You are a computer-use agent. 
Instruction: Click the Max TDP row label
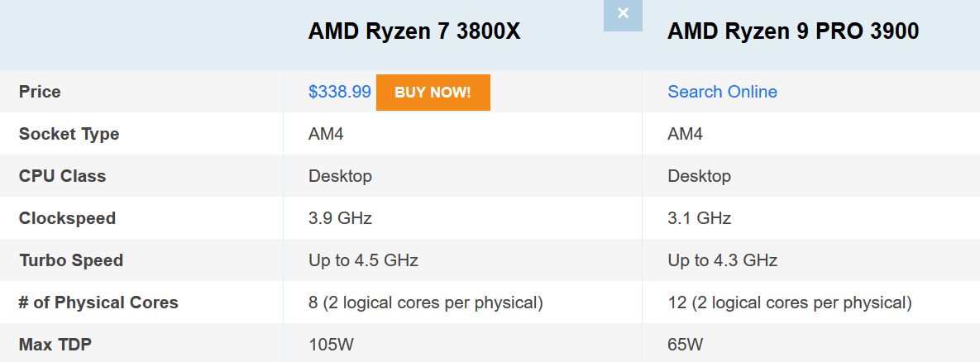tap(55, 345)
